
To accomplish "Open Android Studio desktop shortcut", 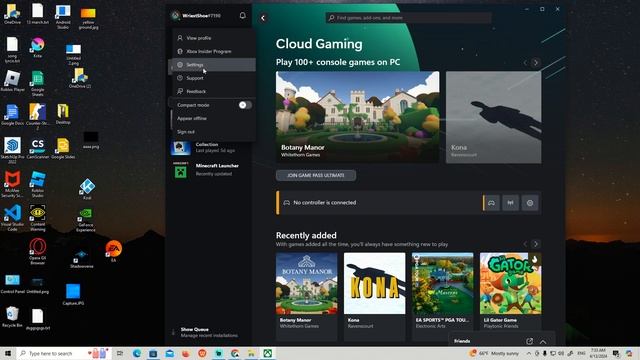I will 63,17.
